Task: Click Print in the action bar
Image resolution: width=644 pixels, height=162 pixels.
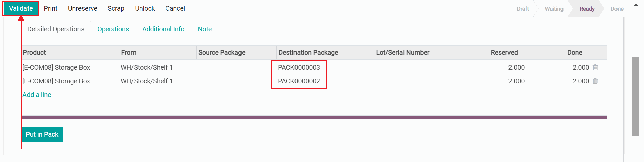Action: (51, 9)
